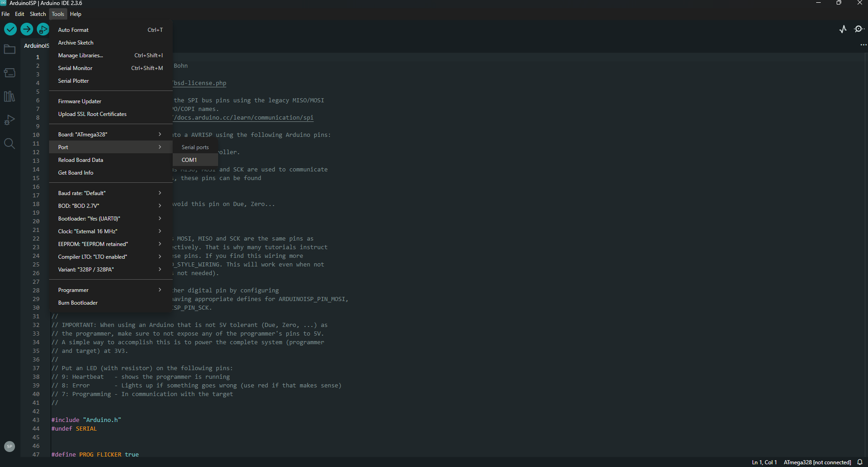
Task: Click the #undef SERIAL code line
Action: (74, 429)
